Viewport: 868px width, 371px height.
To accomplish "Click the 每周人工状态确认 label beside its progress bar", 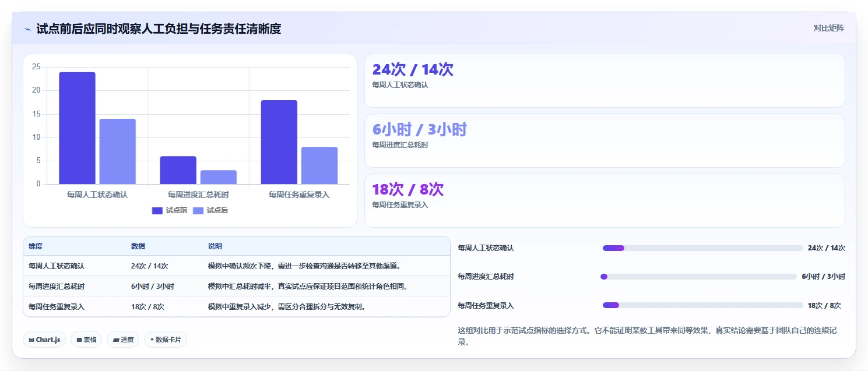I will tap(486, 248).
